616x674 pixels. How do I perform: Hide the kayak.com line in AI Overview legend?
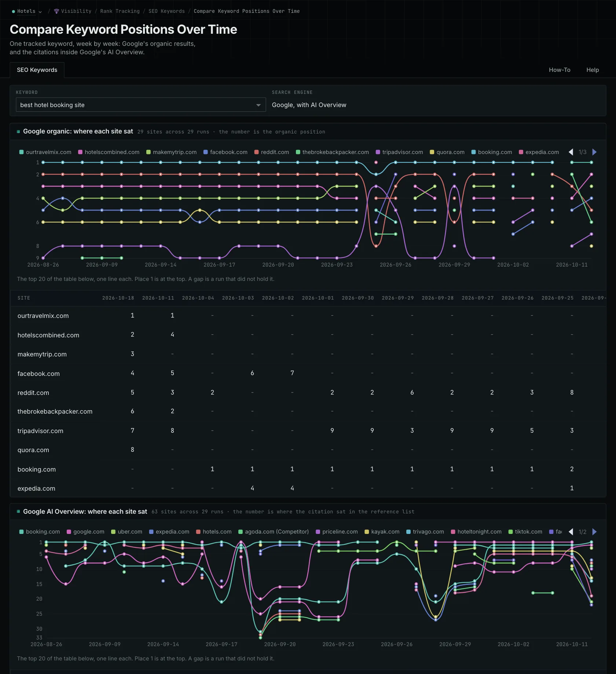[382, 532]
